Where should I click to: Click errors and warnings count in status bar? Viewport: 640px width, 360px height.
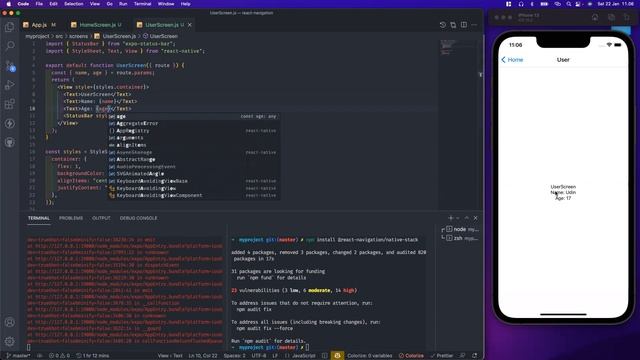click(x=59, y=356)
